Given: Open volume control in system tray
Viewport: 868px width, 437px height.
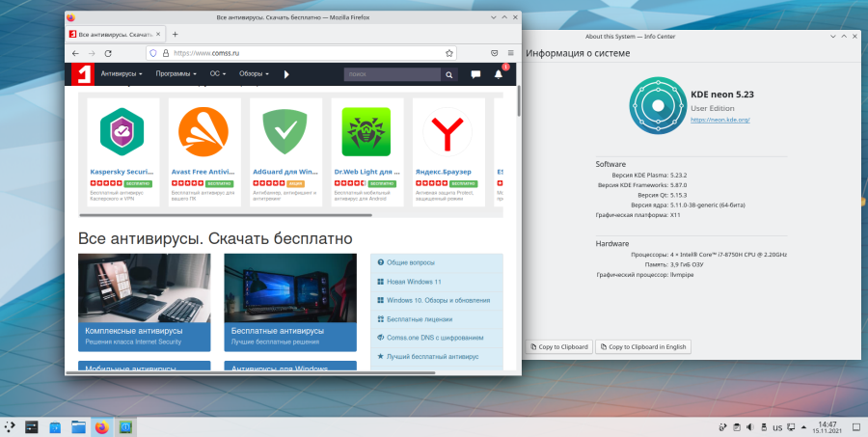Looking at the screenshot, I should (x=750, y=427).
